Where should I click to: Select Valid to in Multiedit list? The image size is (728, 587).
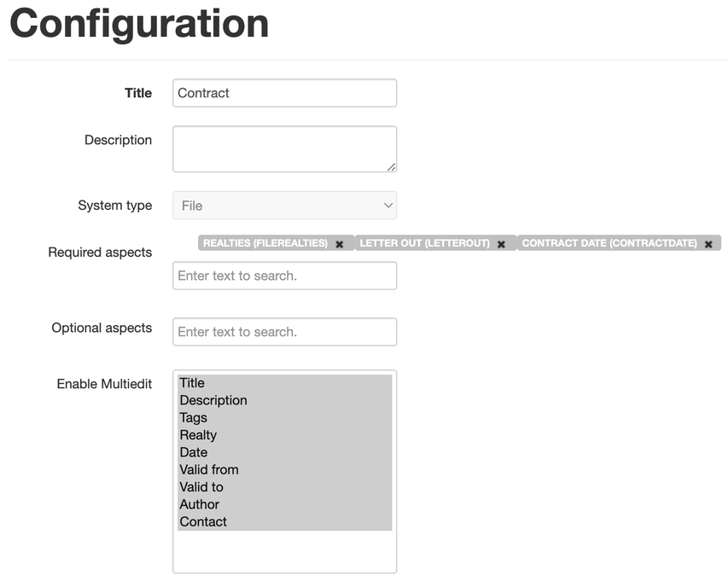pyautogui.click(x=201, y=487)
